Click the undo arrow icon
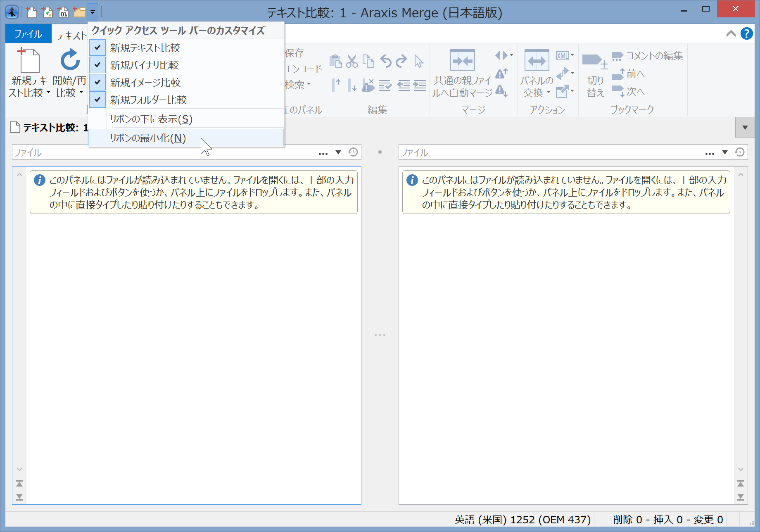The height and width of the screenshot is (532, 760). point(385,61)
